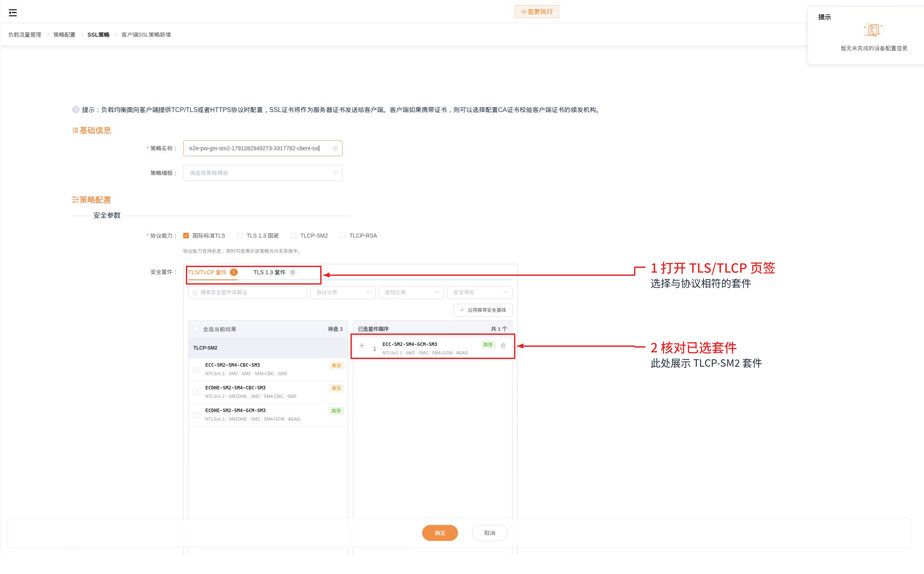Enable the TLS 1.3 国密 checkbox
This screenshot has height=574, width=924.
coord(240,236)
